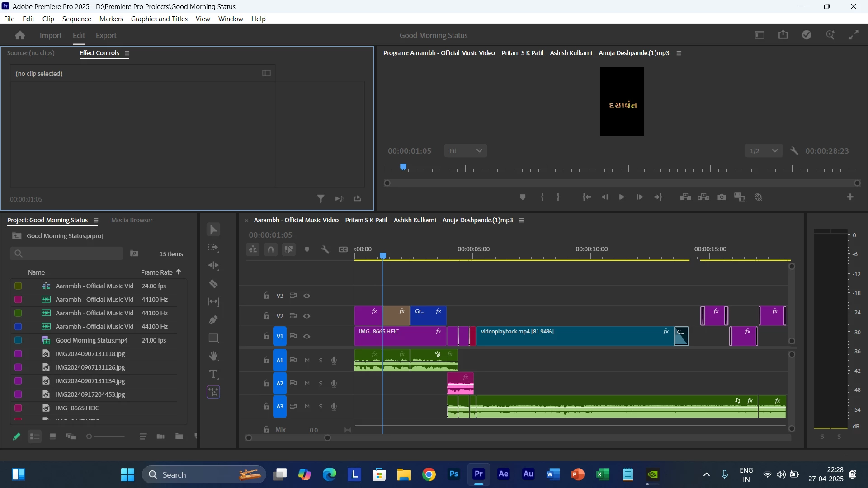The height and width of the screenshot is (488, 868).
Task: Select the Razor tool
Action: (213, 284)
